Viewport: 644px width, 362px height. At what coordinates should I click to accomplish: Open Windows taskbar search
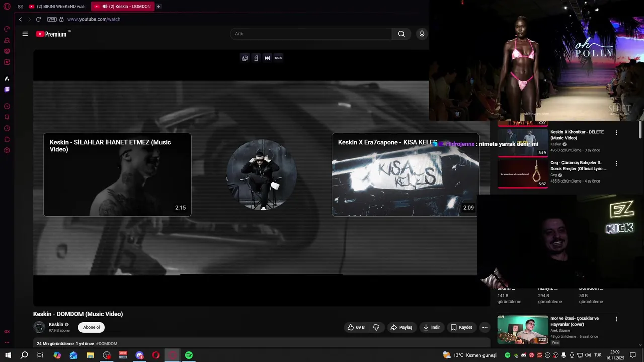(24, 355)
